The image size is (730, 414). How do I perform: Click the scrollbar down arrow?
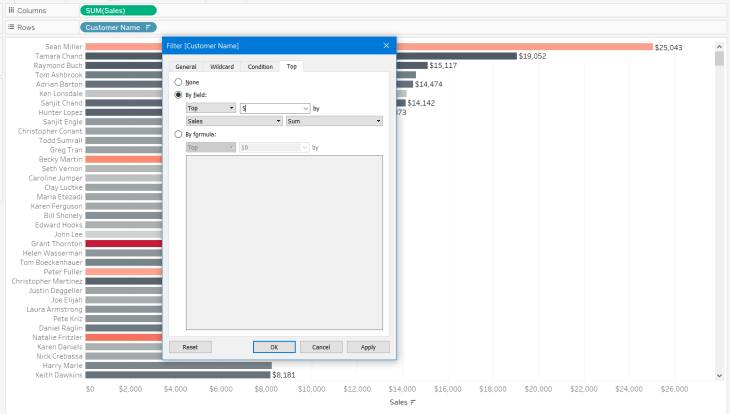click(719, 375)
